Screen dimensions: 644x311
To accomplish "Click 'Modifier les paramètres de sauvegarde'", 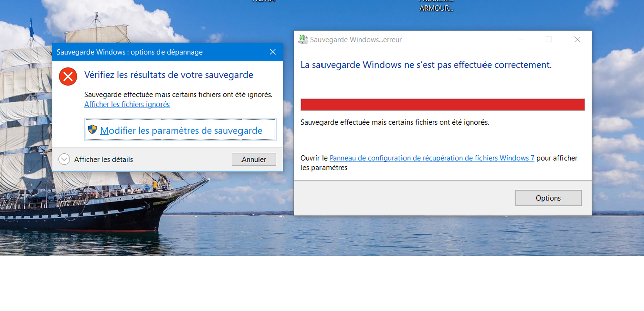I will [180, 130].
